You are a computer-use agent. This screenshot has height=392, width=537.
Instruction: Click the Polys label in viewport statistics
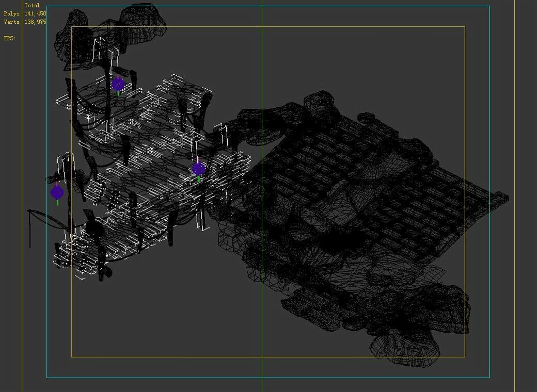coord(13,14)
